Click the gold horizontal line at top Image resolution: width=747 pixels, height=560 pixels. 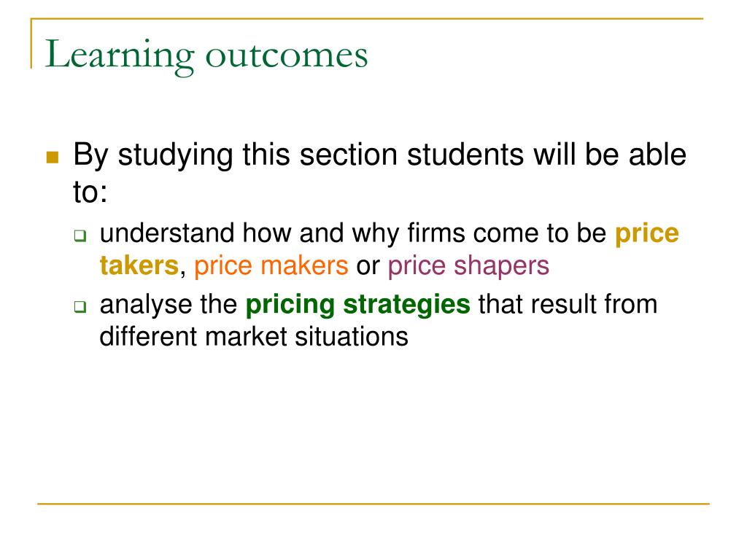(367, 18)
